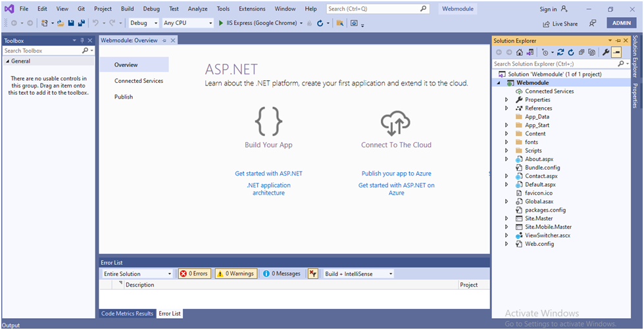Click the Find in Files folder icon

[339, 24]
